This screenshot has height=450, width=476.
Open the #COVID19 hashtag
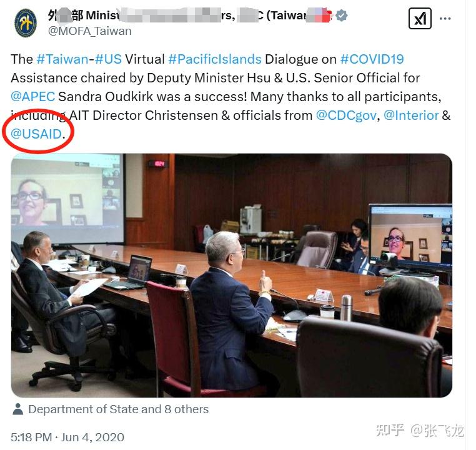372,59
